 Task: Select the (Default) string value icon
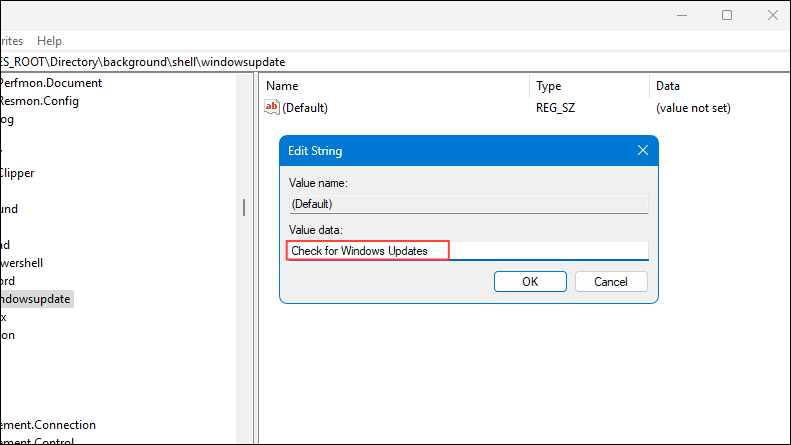pos(271,107)
